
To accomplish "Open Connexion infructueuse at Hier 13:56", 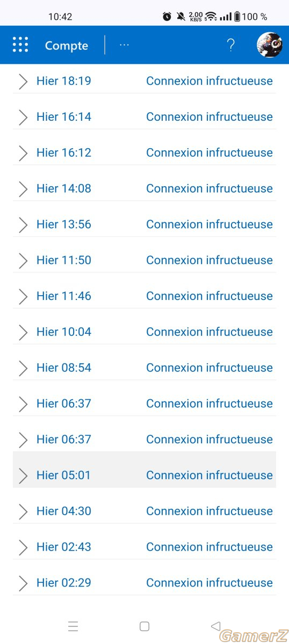I will pyautogui.click(x=209, y=224).
